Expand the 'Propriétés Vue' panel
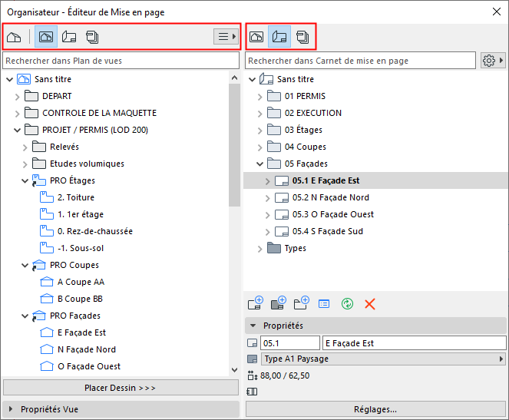The height and width of the screenshot is (420, 509). (x=121, y=409)
